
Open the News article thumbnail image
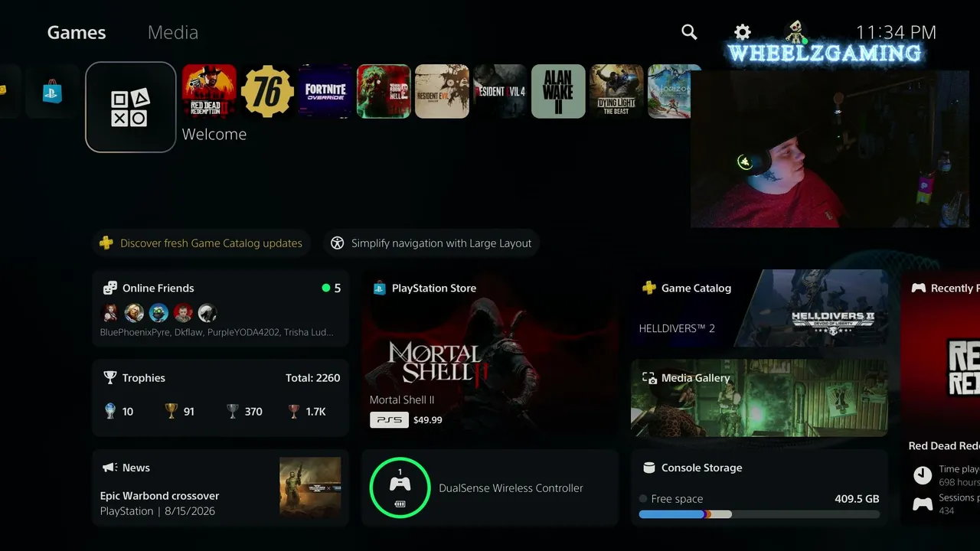pos(310,487)
